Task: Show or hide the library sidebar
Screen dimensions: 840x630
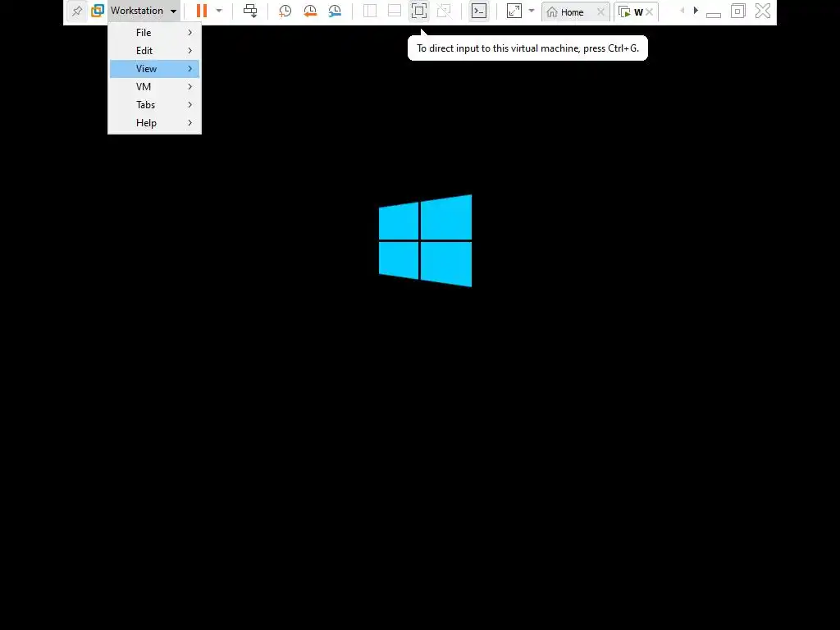Action: point(370,11)
